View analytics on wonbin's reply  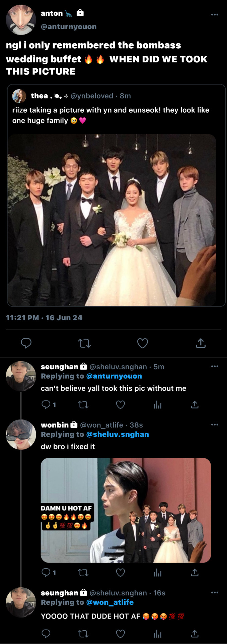point(158,573)
